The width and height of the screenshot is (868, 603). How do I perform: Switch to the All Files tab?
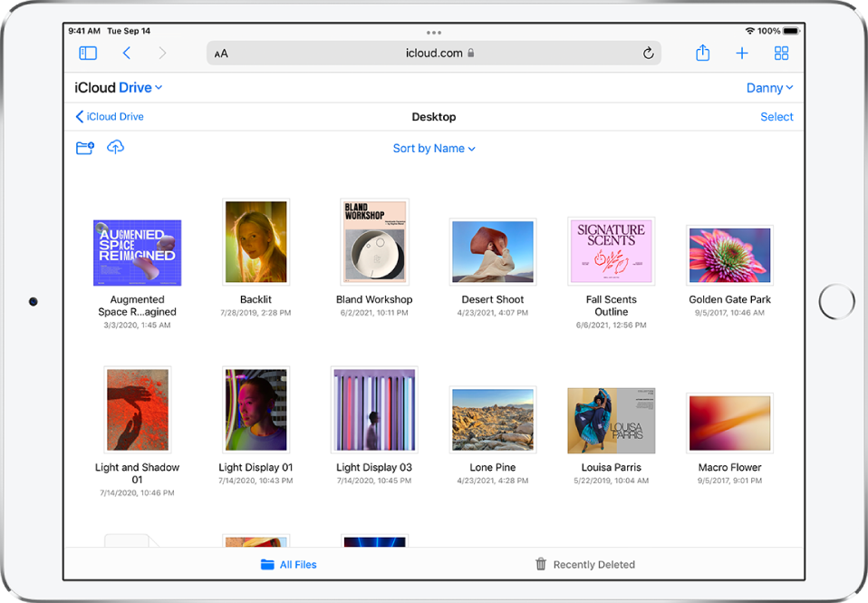click(288, 564)
